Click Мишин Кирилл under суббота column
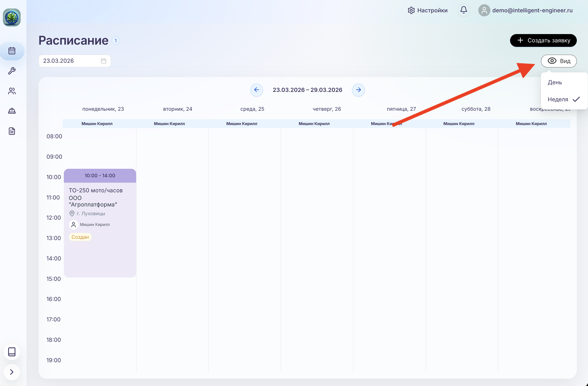The height and width of the screenshot is (386, 588). point(459,124)
